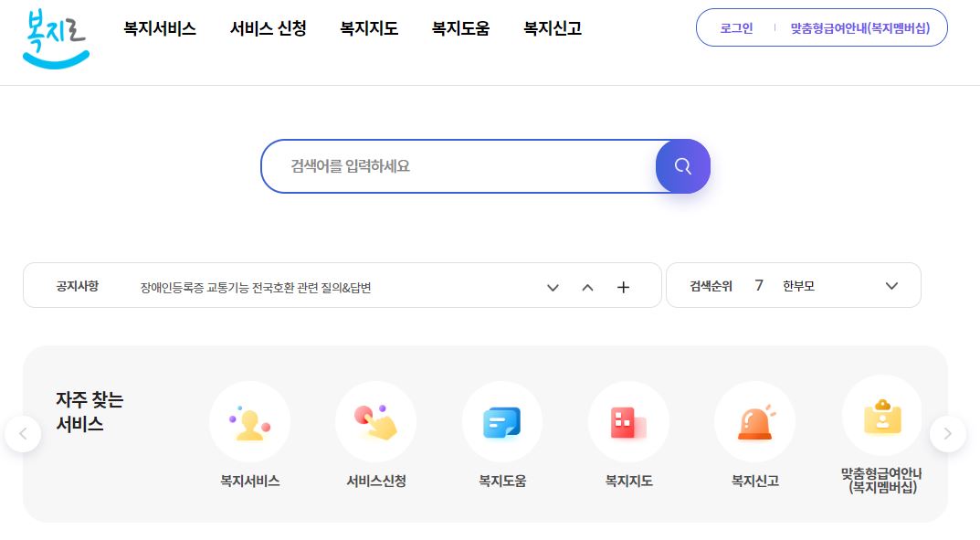Open the 복지도움 menu

(x=460, y=28)
